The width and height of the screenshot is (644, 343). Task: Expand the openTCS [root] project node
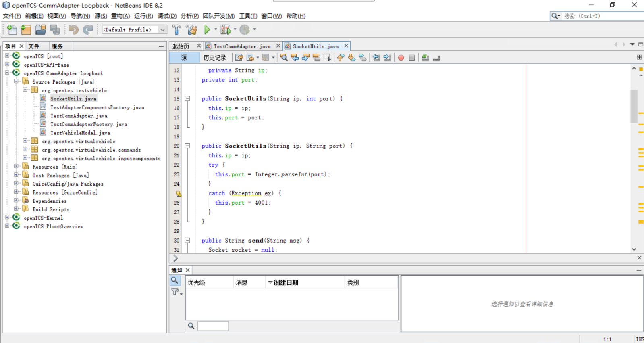[7, 56]
